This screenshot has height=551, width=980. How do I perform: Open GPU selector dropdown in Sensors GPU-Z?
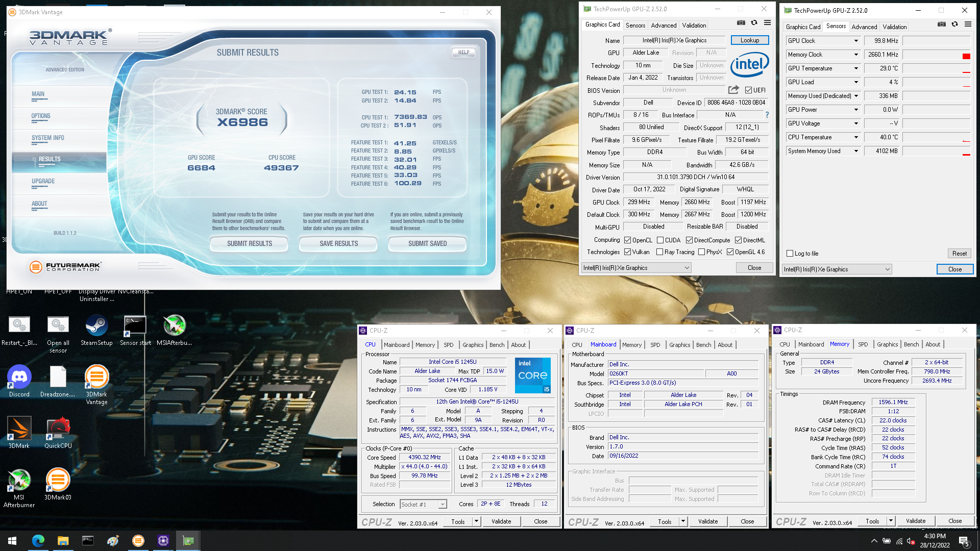coord(837,269)
